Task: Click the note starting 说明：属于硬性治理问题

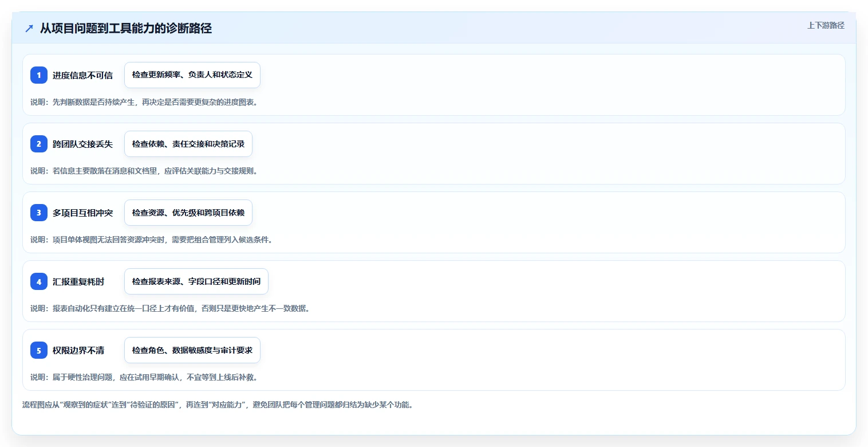Action: click(144, 377)
